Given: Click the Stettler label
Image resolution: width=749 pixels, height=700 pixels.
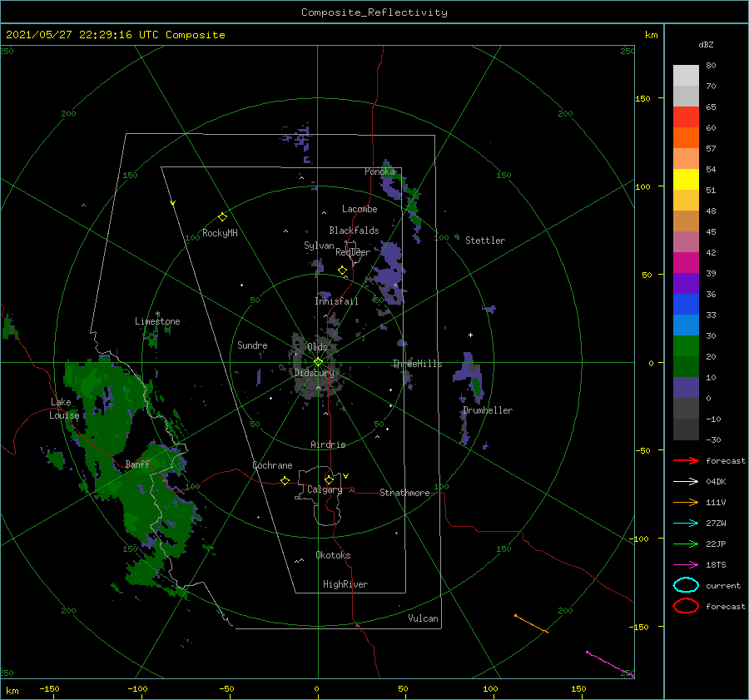Looking at the screenshot, I should tap(485, 241).
